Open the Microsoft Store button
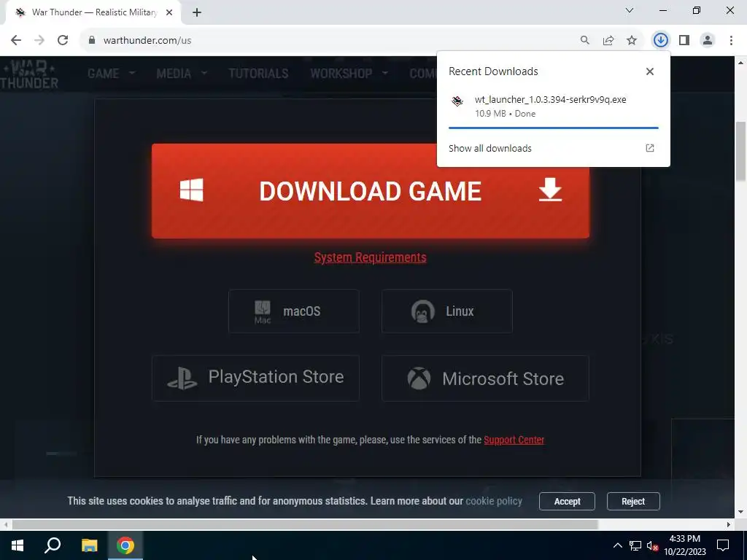Screen dimensions: 747x560 [x=485, y=378]
